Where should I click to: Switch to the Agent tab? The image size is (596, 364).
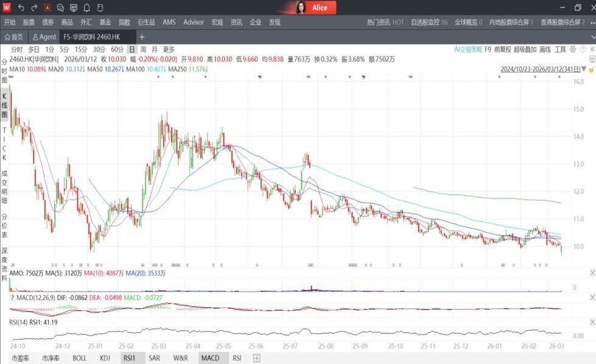tap(44, 37)
